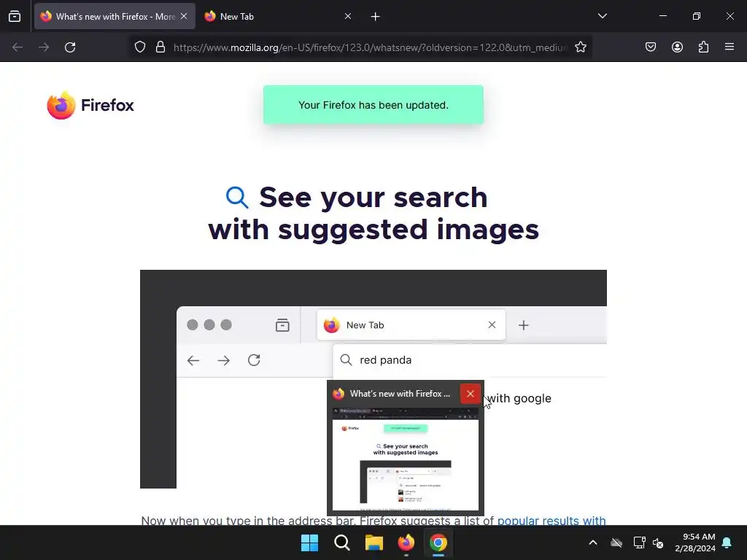Screen dimensions: 747x560
Task: Click the OneDrive cloud tray icon
Action: pos(616,542)
